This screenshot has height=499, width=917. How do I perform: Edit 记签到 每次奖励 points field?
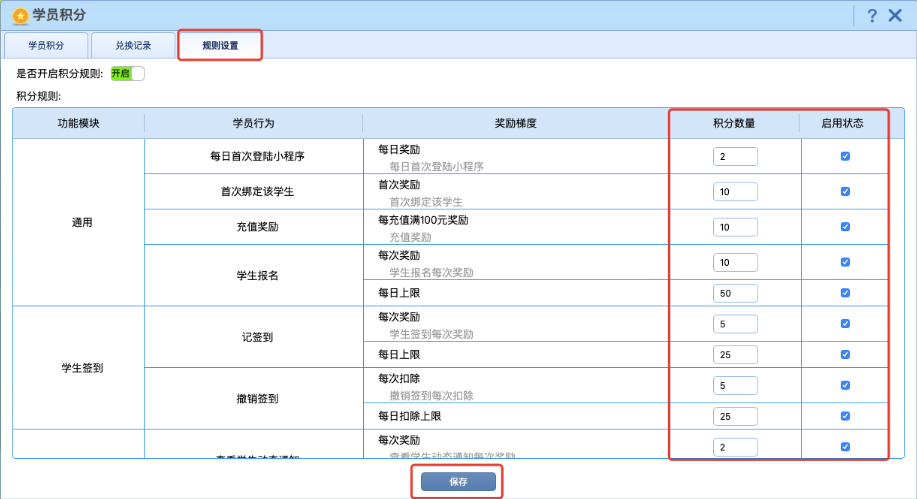pyautogui.click(x=735, y=324)
